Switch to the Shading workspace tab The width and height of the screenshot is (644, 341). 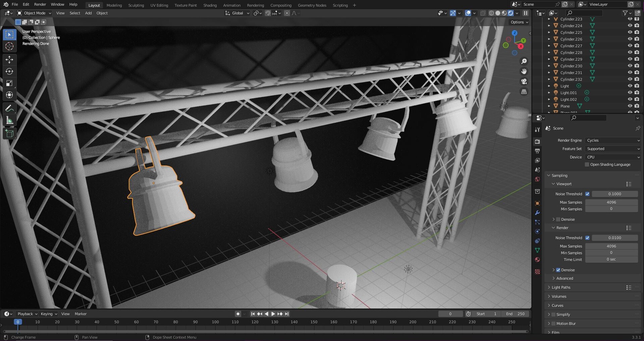coord(210,5)
